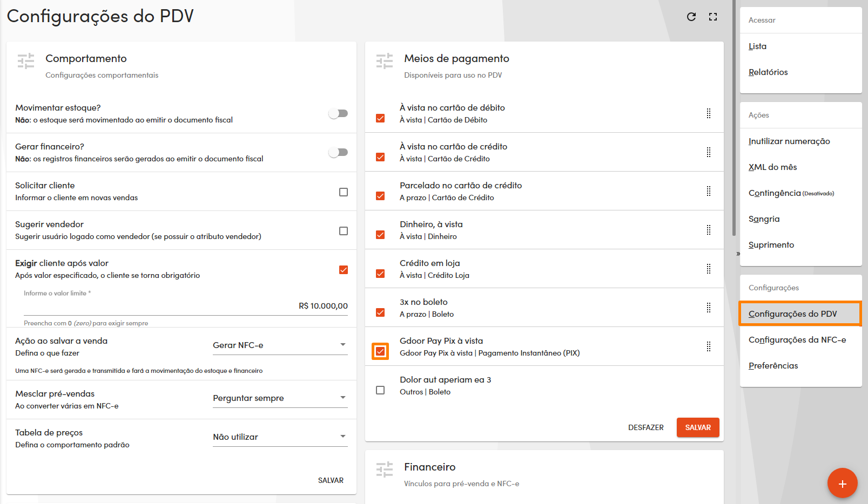Click the Comportamento settings sliders icon
This screenshot has width=868, height=504.
[26, 61]
